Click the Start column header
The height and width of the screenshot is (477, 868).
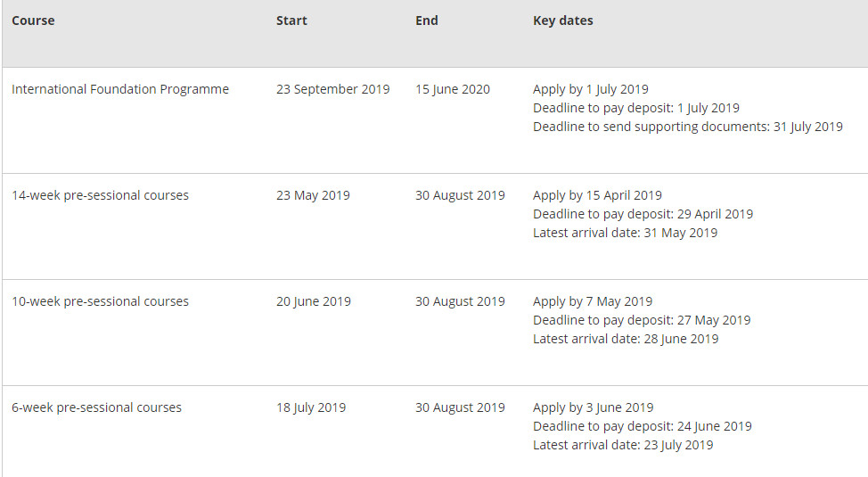point(291,21)
